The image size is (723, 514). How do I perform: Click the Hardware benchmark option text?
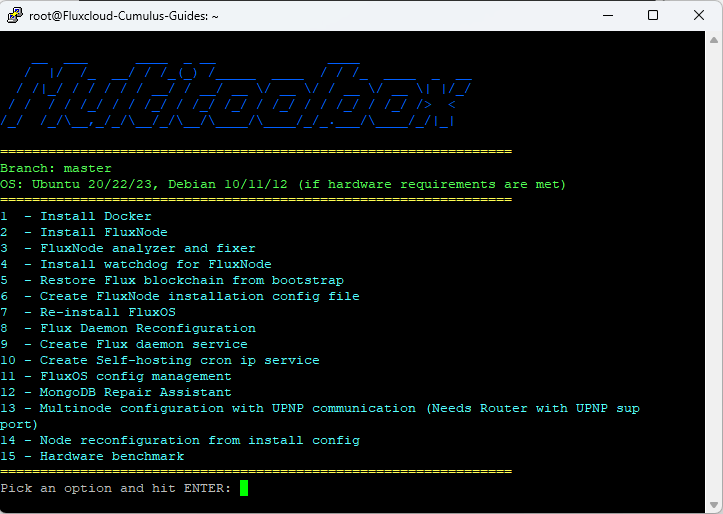pyautogui.click(x=112, y=456)
